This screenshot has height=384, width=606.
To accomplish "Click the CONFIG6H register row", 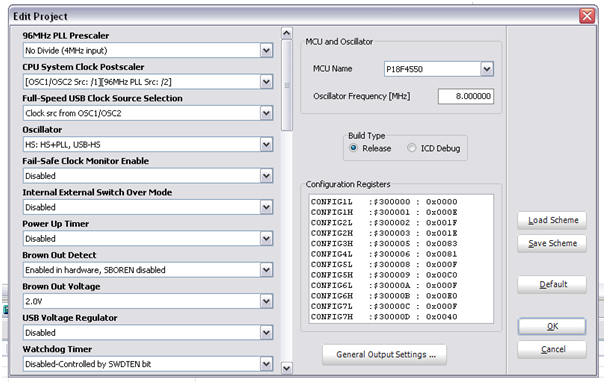I will 384,296.
